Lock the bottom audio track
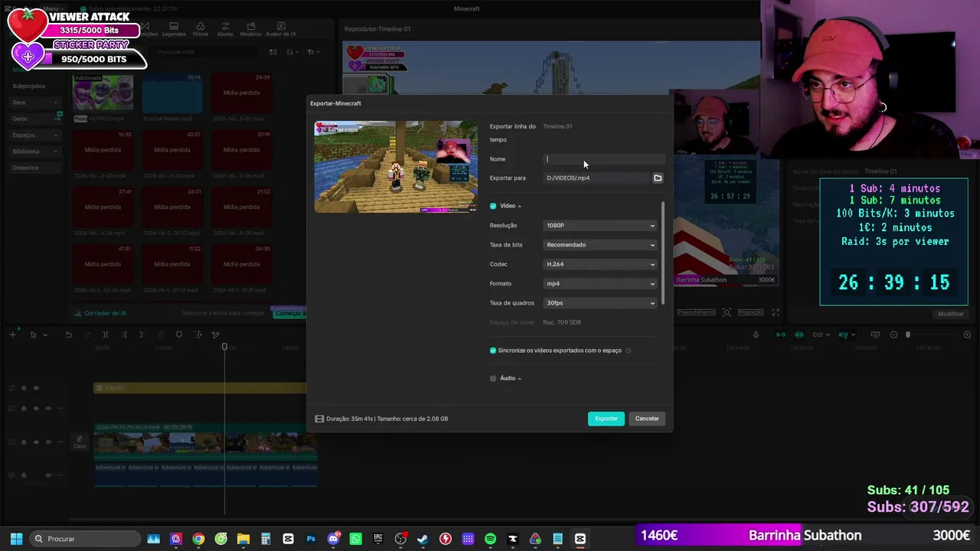The image size is (980, 551). 24,475
